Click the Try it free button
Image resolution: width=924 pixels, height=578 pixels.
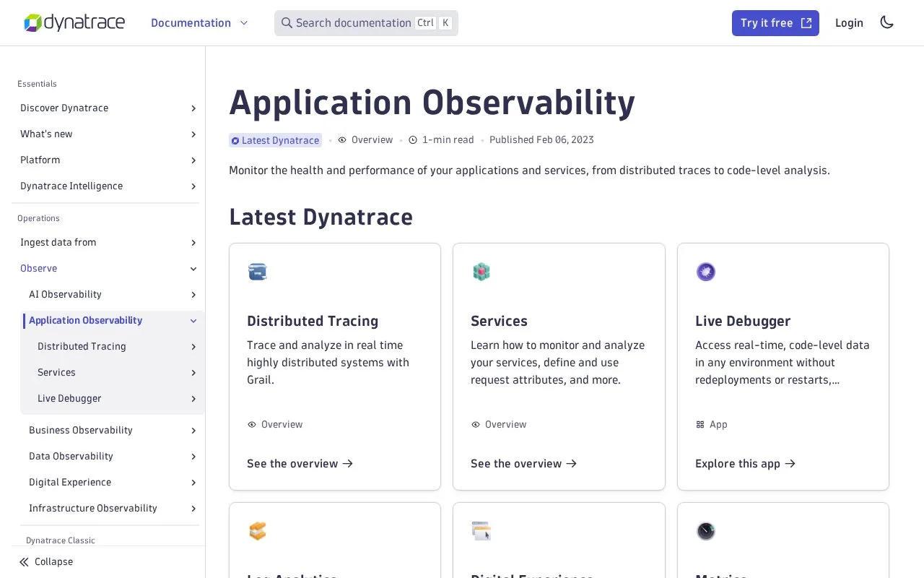click(775, 23)
